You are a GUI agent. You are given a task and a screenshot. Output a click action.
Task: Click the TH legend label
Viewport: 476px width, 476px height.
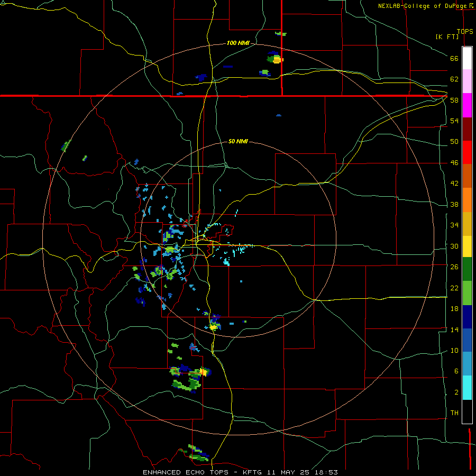coord(454,413)
